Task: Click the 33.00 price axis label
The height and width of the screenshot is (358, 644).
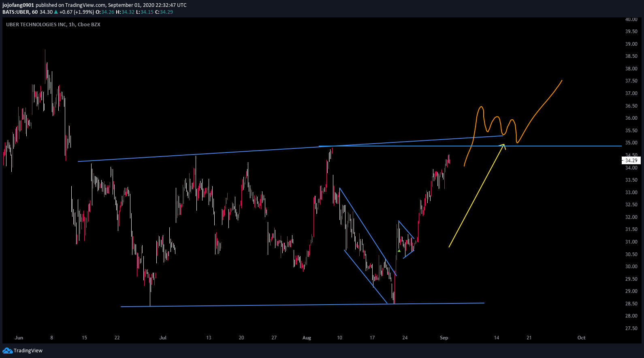Action: pyautogui.click(x=631, y=193)
